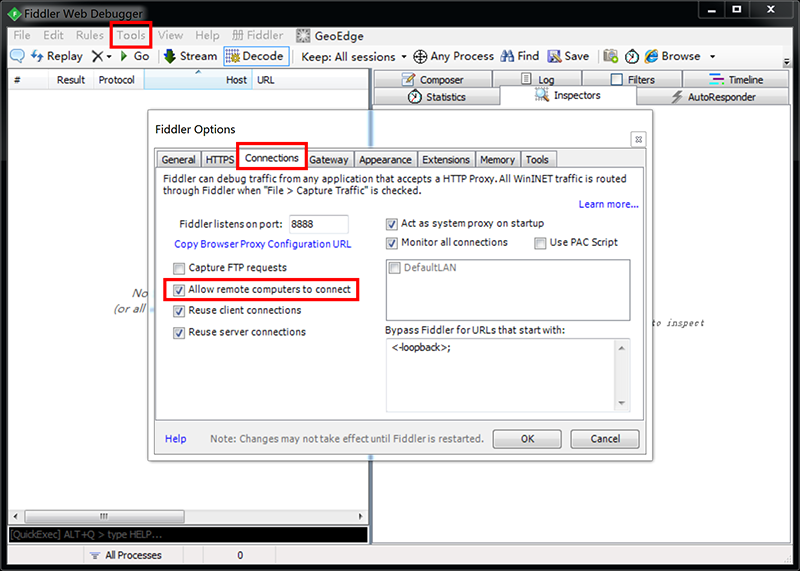The image size is (800, 571).
Task: Switch to the Statistics tab
Action: coord(437,97)
